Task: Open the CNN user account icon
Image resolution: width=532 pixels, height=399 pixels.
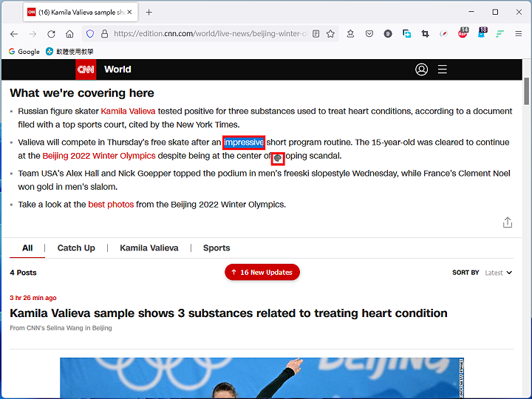Action: pos(421,69)
